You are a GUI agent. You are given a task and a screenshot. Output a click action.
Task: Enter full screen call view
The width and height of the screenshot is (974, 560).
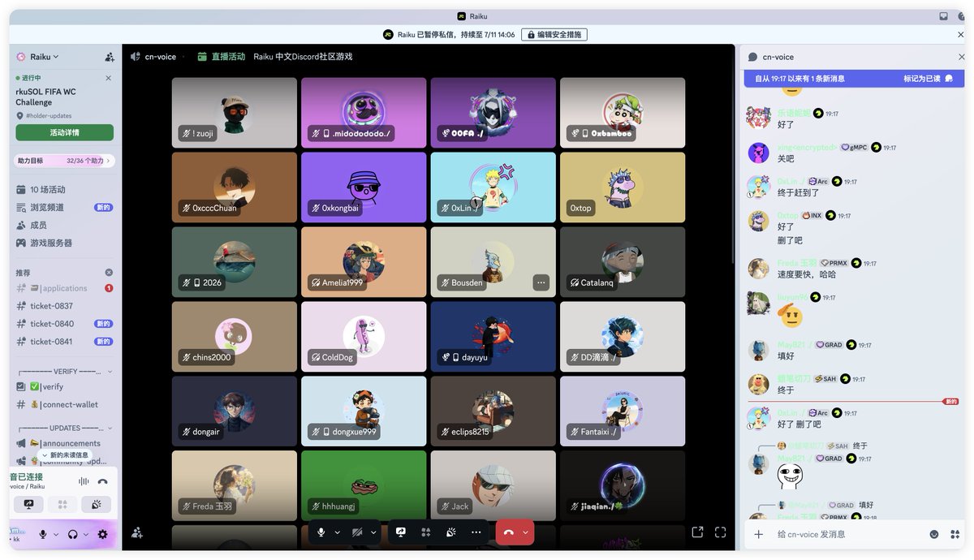(720, 532)
